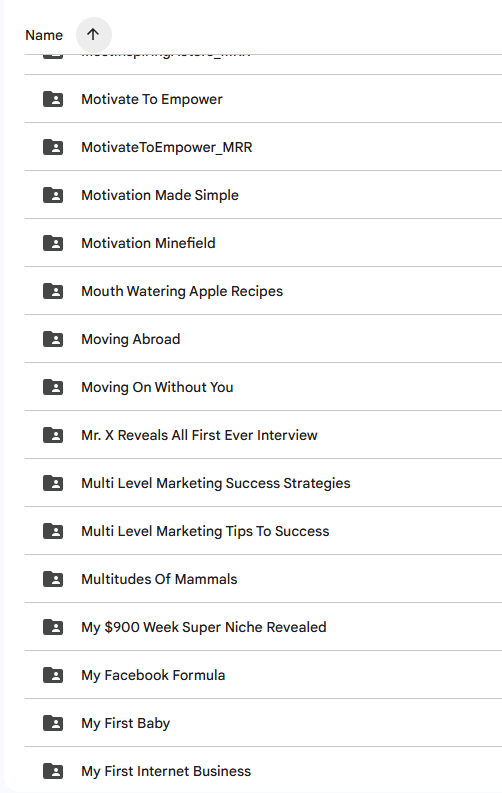Screen dimensions: 502x793
Task: Select Multi Level Marketing Success Strategies folder
Action: pyautogui.click(x=263, y=483)
